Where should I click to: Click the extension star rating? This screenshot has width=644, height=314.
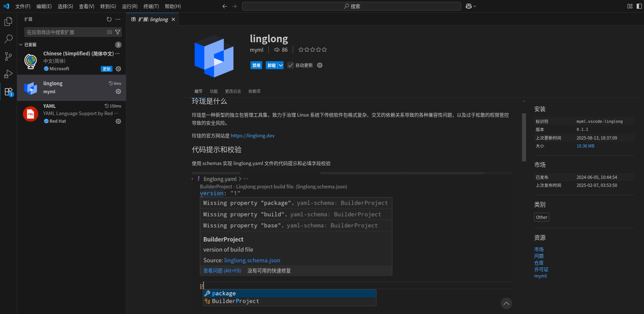point(313,50)
